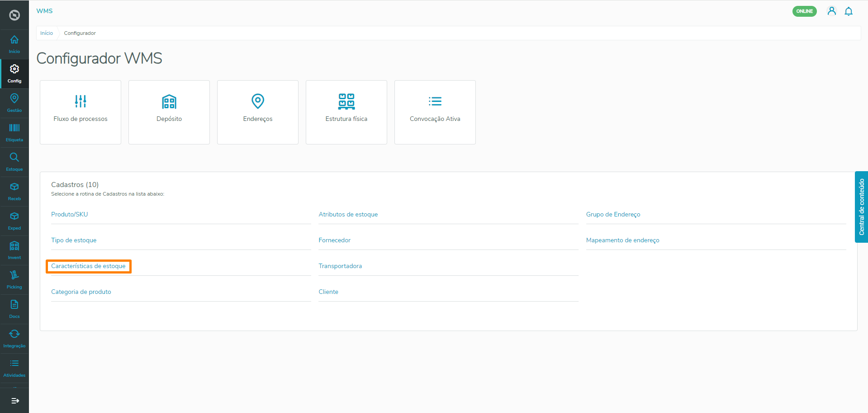Open Receb section in sidebar
The image size is (868, 413).
[14, 192]
